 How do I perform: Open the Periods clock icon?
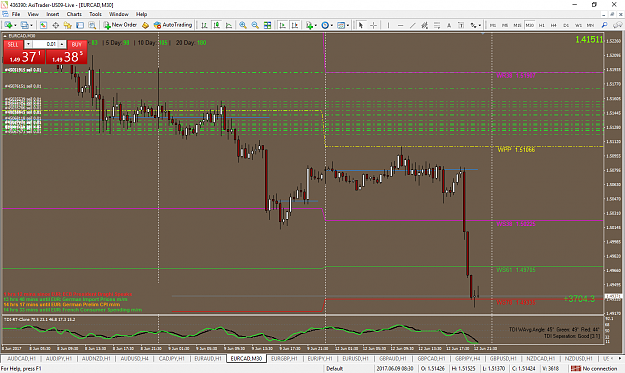coord(325,25)
